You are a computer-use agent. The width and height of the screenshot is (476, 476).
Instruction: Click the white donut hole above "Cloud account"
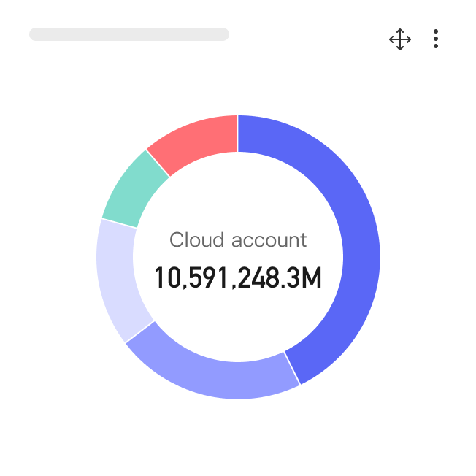click(x=238, y=190)
